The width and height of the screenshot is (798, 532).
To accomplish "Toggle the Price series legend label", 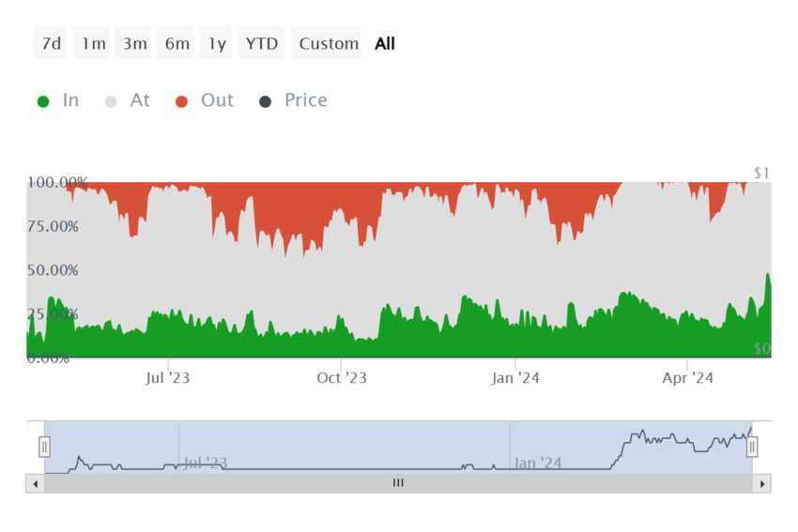I will pyautogui.click(x=306, y=100).
